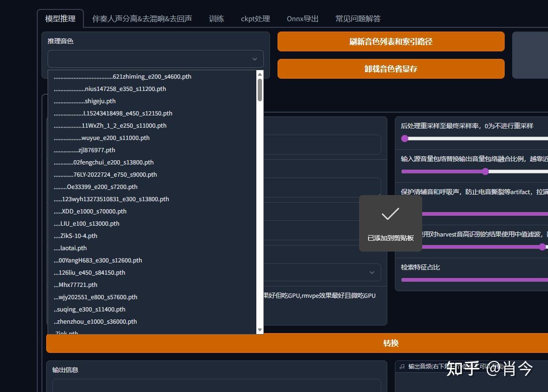Expand the 推理音色 dropdown arrow
Viewport: 548px width, 392px height.
[x=254, y=59]
